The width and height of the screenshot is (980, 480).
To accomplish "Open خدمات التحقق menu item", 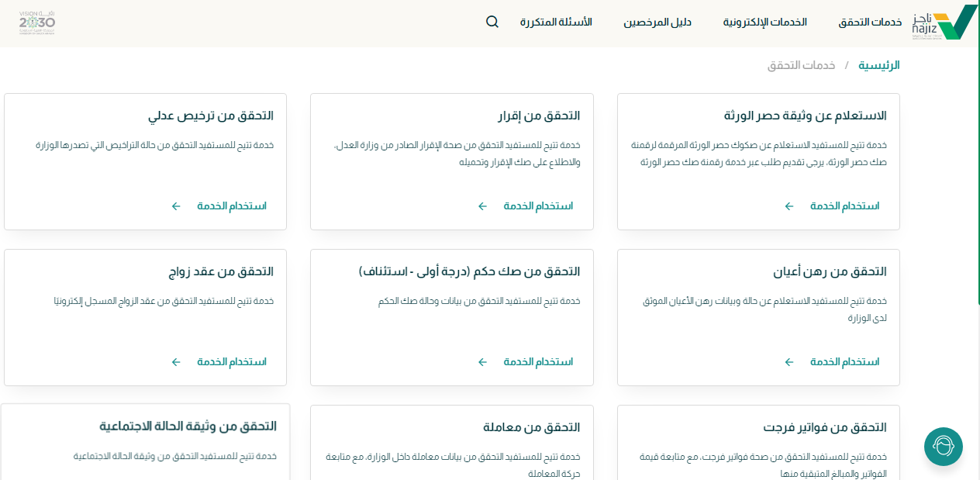I will point(870,22).
